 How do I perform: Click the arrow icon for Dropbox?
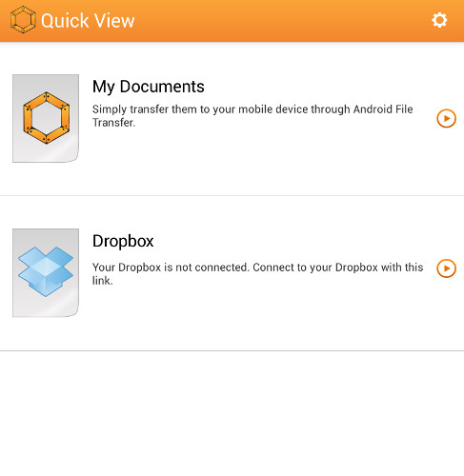pyautogui.click(x=446, y=268)
